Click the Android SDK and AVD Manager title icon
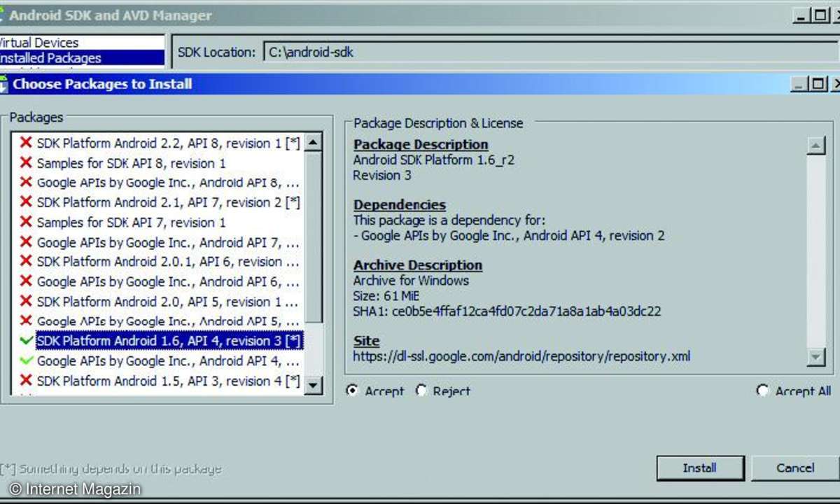This screenshot has width=840, height=504. pyautogui.click(x=3, y=15)
